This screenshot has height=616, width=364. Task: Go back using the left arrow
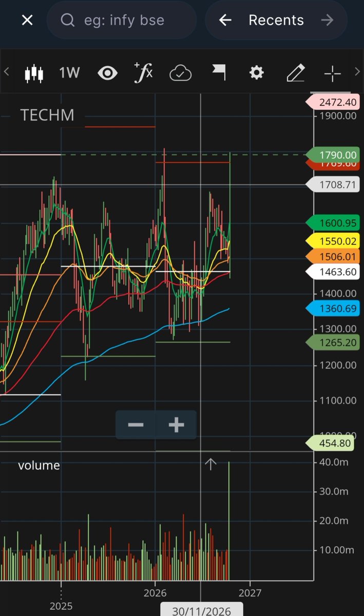coord(225,20)
